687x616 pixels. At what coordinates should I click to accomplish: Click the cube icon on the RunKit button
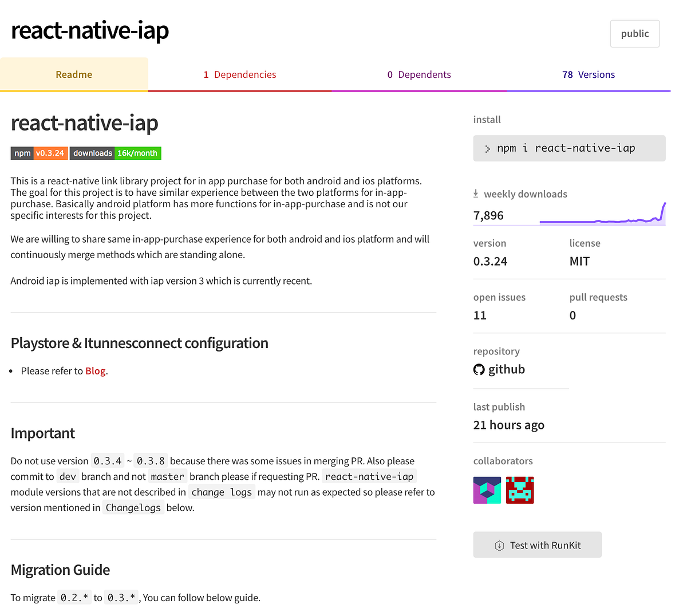(500, 544)
